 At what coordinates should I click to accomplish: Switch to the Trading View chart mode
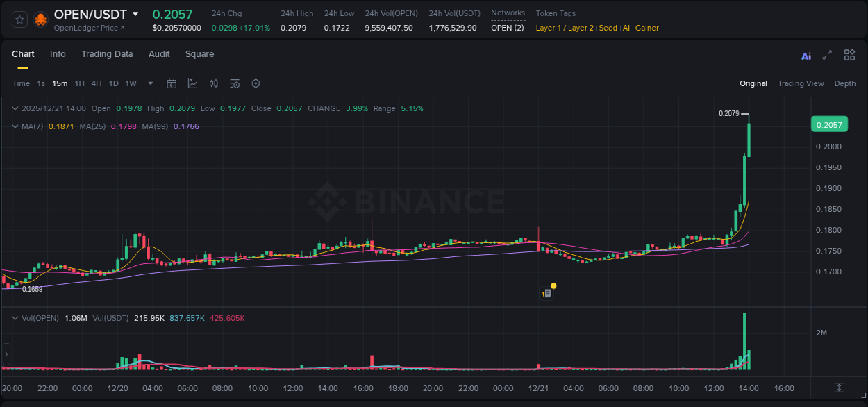801,83
